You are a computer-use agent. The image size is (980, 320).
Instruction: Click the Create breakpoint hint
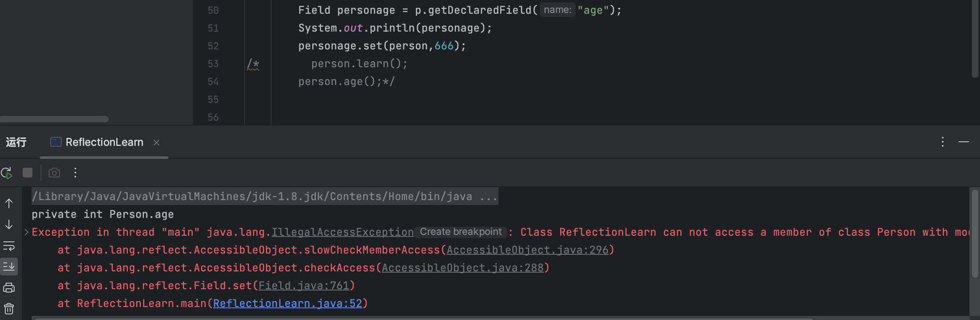coord(460,232)
